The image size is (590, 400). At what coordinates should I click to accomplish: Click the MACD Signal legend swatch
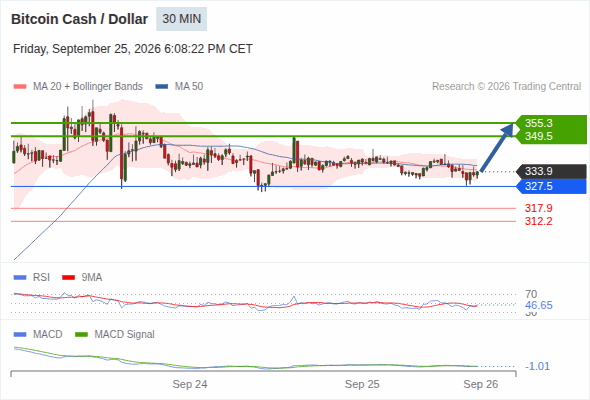(x=81, y=334)
